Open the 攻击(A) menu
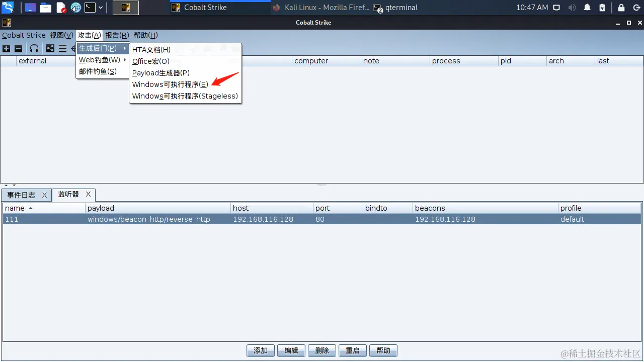Screen dimensions: 644x362 [x=89, y=35]
